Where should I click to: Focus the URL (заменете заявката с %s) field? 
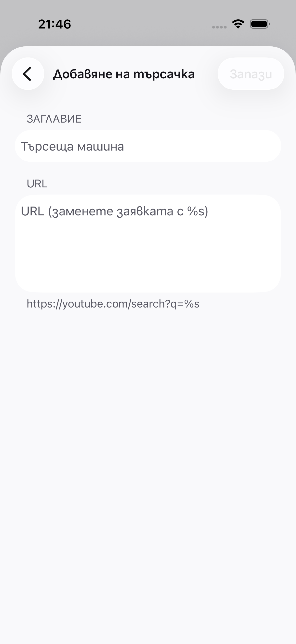[x=148, y=243]
